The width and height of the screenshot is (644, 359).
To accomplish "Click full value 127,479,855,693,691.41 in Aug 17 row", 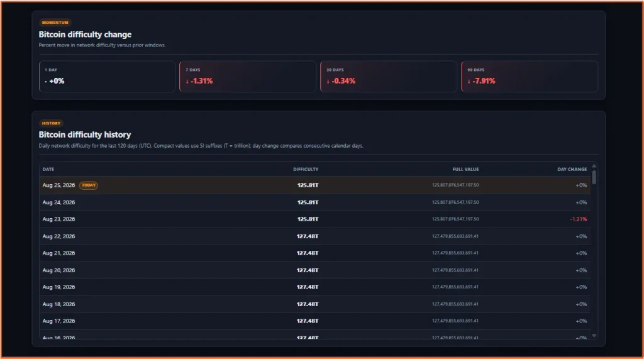I will click(455, 321).
